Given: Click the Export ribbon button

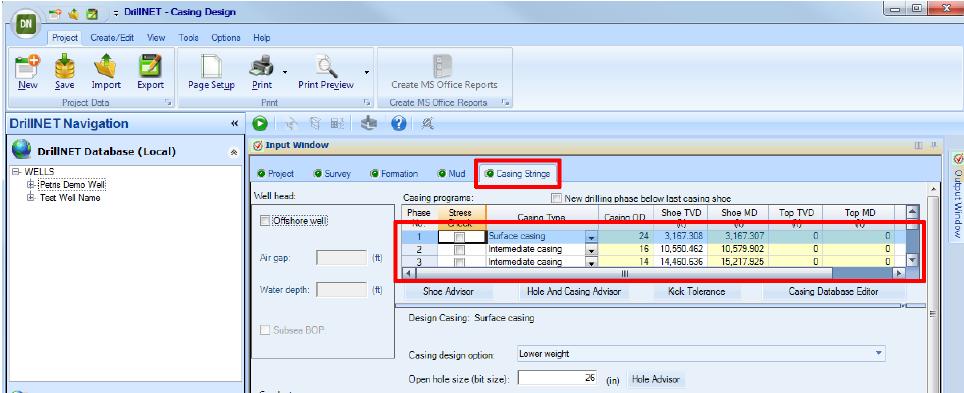Looking at the screenshot, I should [x=150, y=73].
